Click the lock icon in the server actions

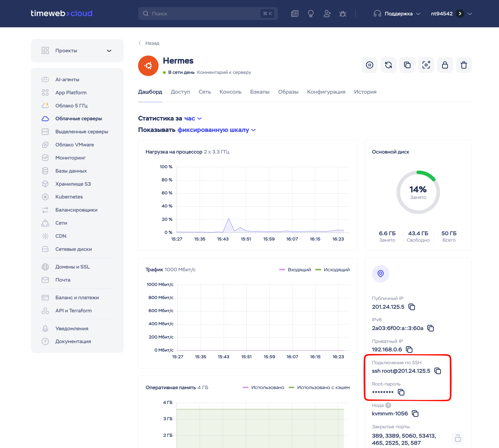pyautogui.click(x=445, y=65)
